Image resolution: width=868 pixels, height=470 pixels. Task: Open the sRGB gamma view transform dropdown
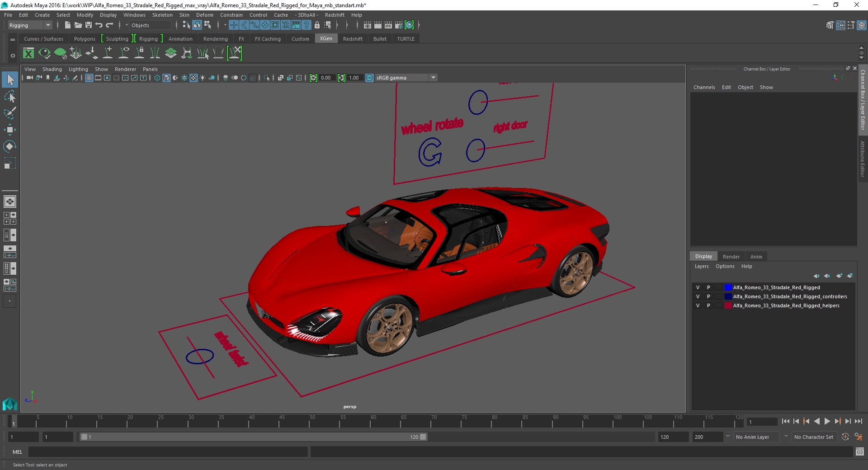pyautogui.click(x=406, y=78)
